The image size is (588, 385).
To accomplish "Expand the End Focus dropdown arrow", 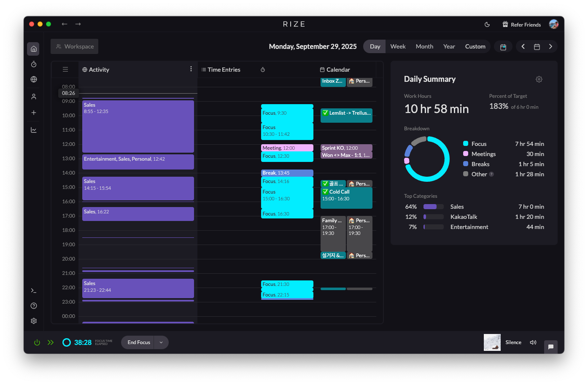I will click(161, 342).
